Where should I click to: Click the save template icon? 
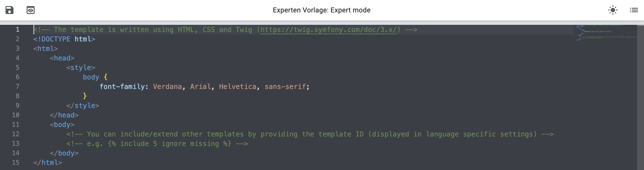[10, 10]
